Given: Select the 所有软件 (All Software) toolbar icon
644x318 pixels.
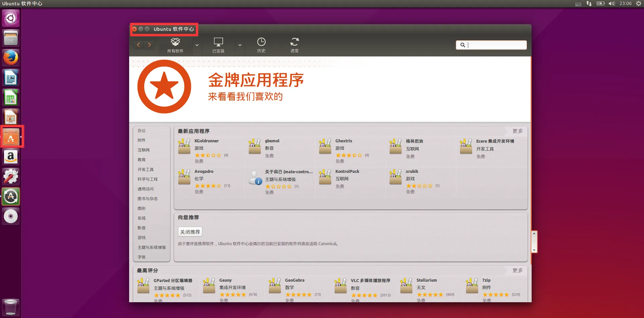Looking at the screenshot, I should (x=175, y=45).
